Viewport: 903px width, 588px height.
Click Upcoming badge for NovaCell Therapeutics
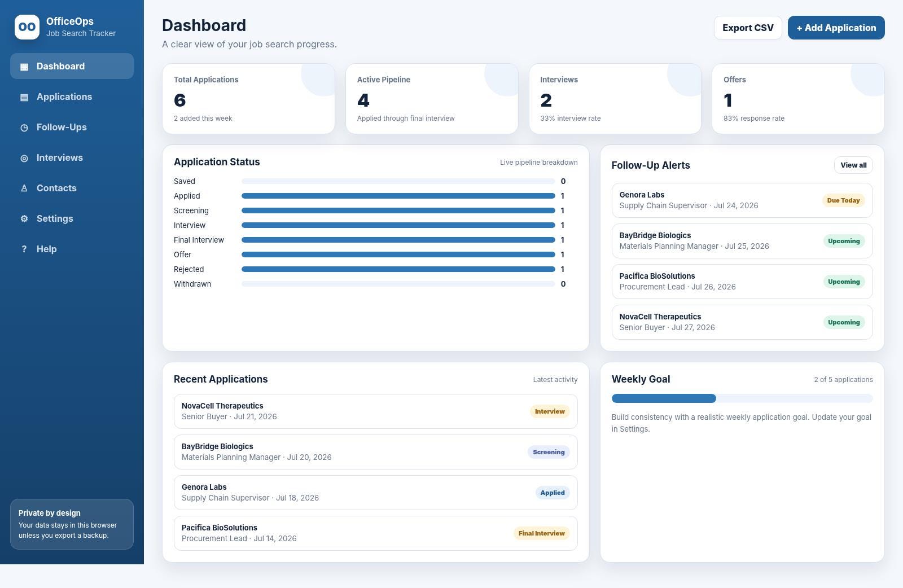coord(844,322)
